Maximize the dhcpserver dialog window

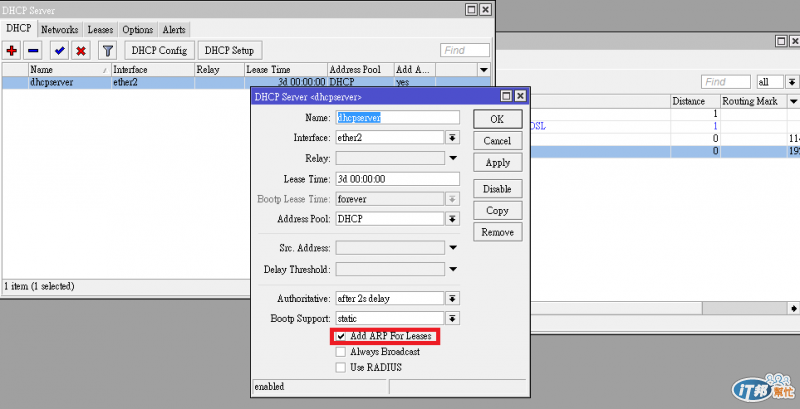506,96
